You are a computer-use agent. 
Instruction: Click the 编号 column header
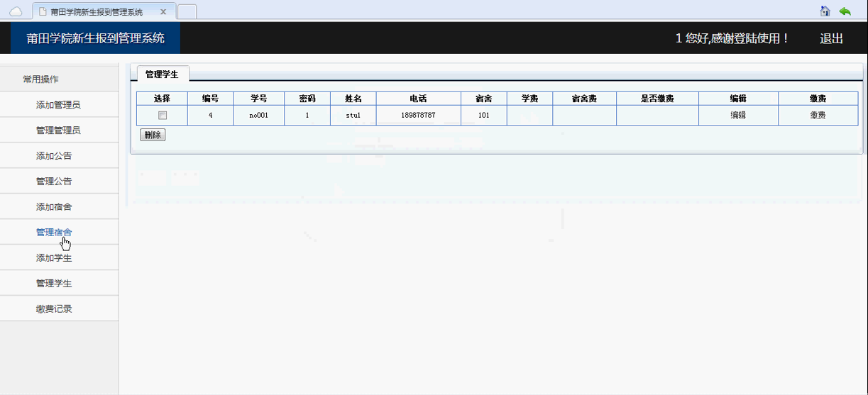(211, 99)
